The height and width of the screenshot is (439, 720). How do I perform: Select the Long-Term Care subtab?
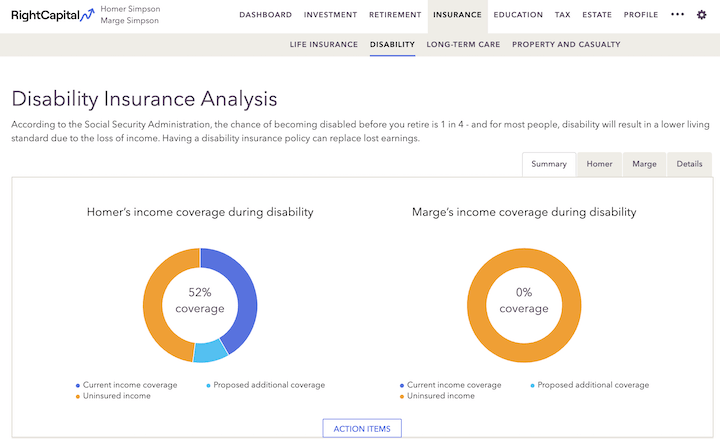(463, 45)
